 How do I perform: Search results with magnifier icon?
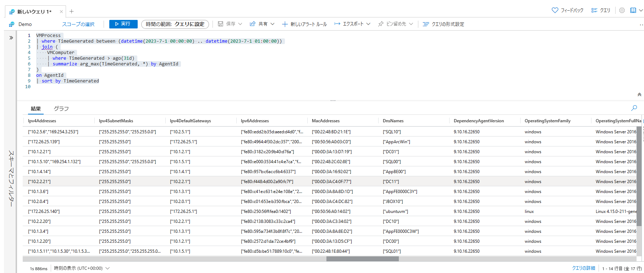pos(634,108)
